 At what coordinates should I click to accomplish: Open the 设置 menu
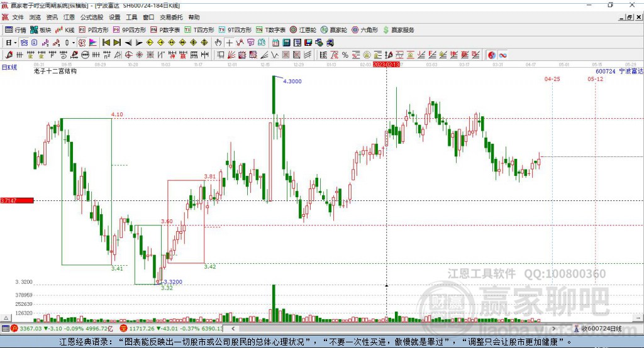[x=114, y=17]
